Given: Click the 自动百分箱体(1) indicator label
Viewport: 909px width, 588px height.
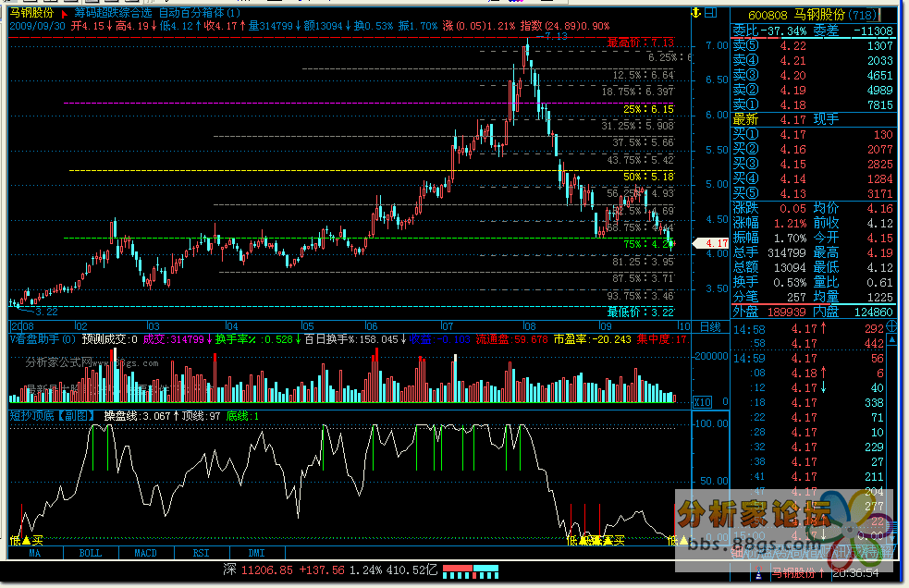Looking at the screenshot, I should [x=200, y=12].
